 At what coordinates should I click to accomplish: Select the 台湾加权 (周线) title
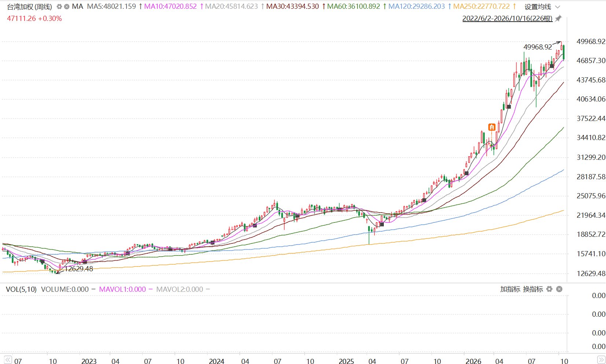(x=30, y=7)
